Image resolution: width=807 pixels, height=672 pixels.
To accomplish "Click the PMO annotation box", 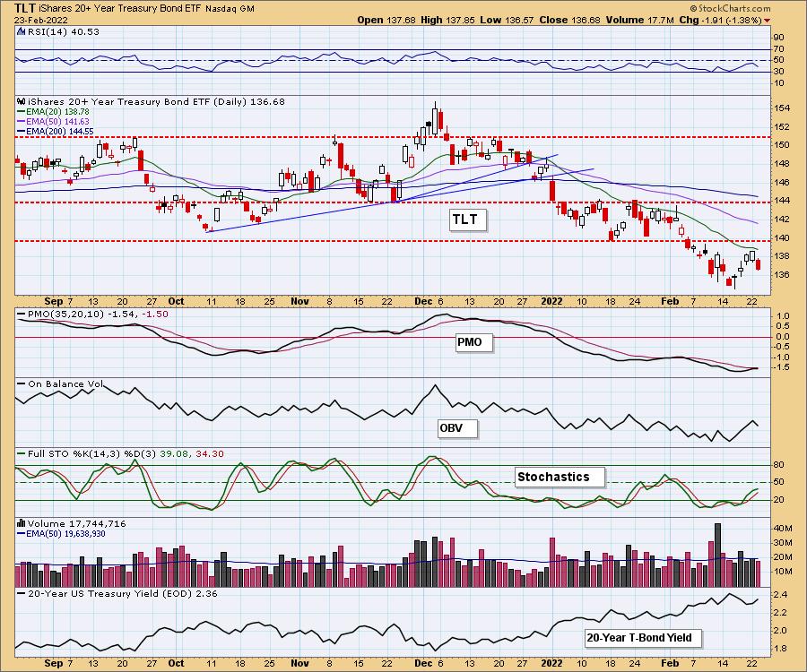I will (x=474, y=342).
